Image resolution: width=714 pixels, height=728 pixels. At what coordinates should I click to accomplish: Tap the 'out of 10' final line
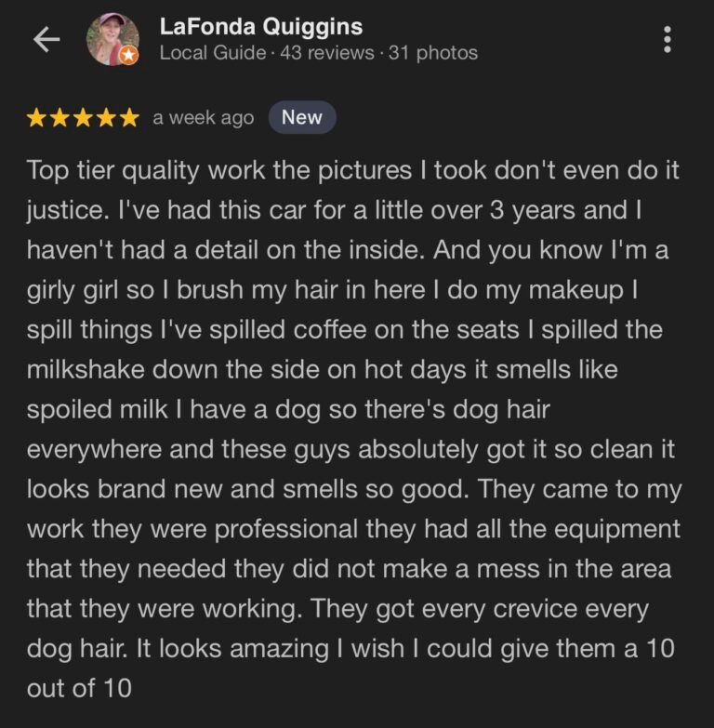(79, 688)
